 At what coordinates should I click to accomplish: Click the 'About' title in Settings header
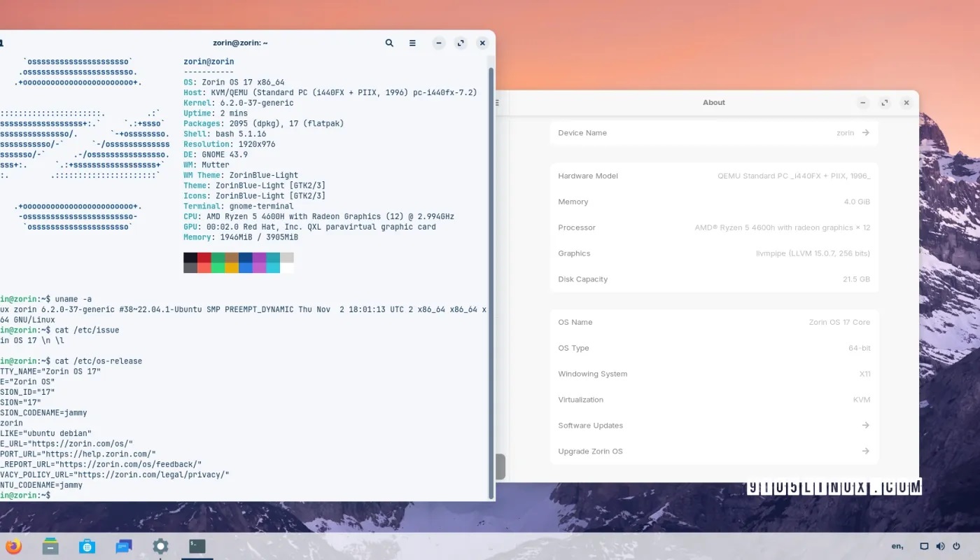coord(714,102)
